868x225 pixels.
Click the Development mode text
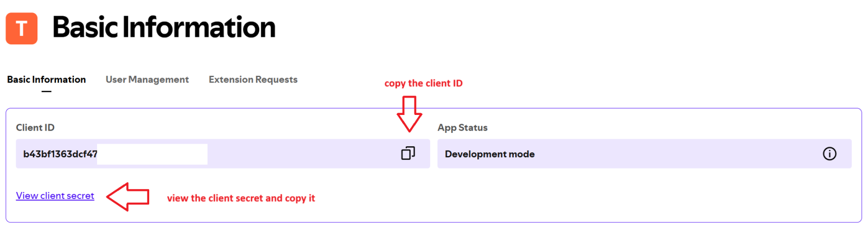pos(489,154)
